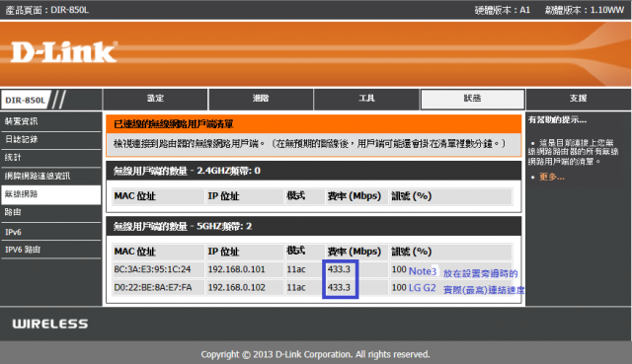Image resolution: width=632 pixels, height=364 pixels.
Task: Click the 433.3 rate for 192.168.0.102
Action: click(x=339, y=287)
